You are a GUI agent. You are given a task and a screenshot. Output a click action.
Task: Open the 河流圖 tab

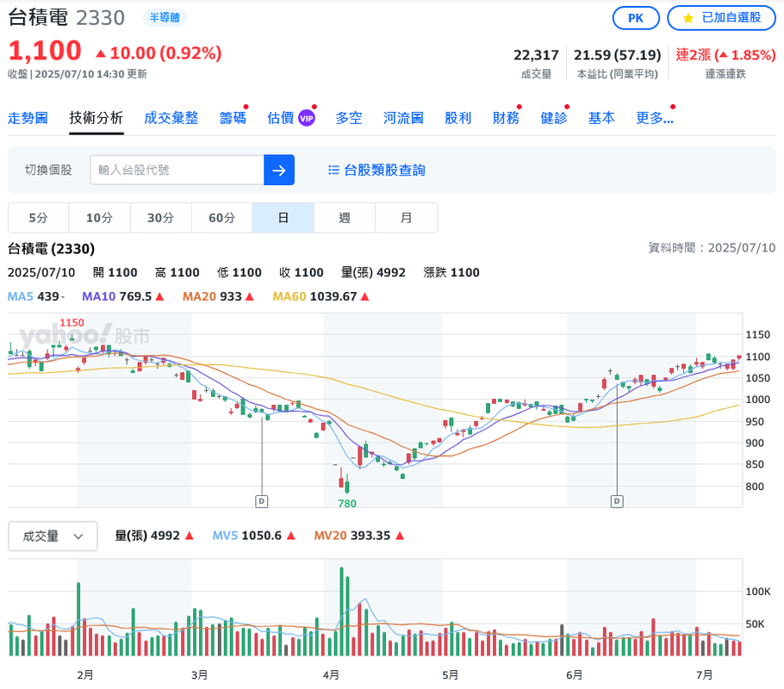click(x=403, y=118)
